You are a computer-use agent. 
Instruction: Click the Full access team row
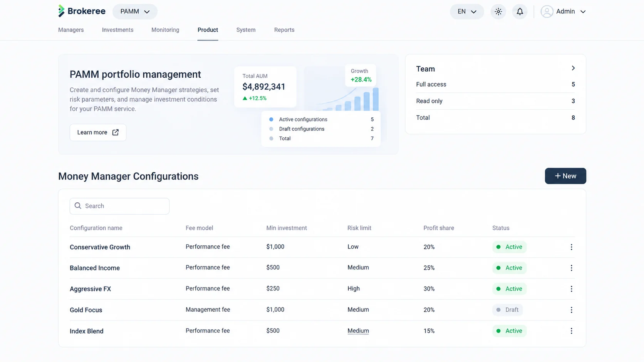495,84
